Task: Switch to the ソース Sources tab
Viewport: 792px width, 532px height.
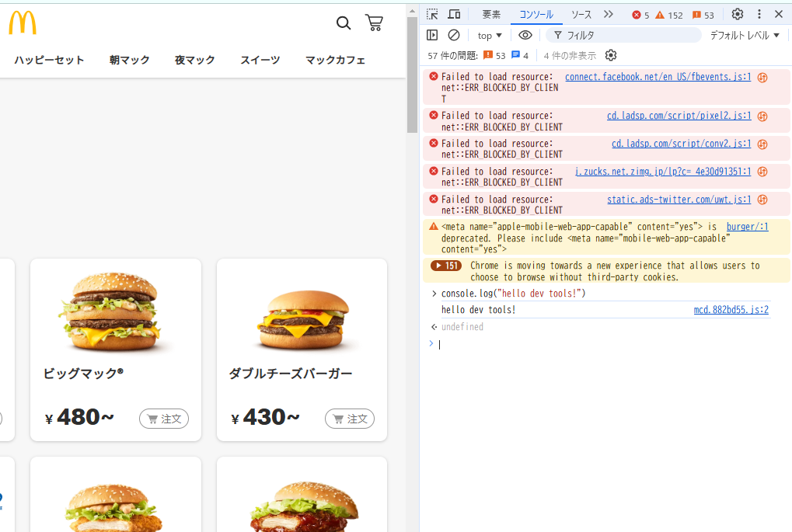Action: (x=581, y=15)
